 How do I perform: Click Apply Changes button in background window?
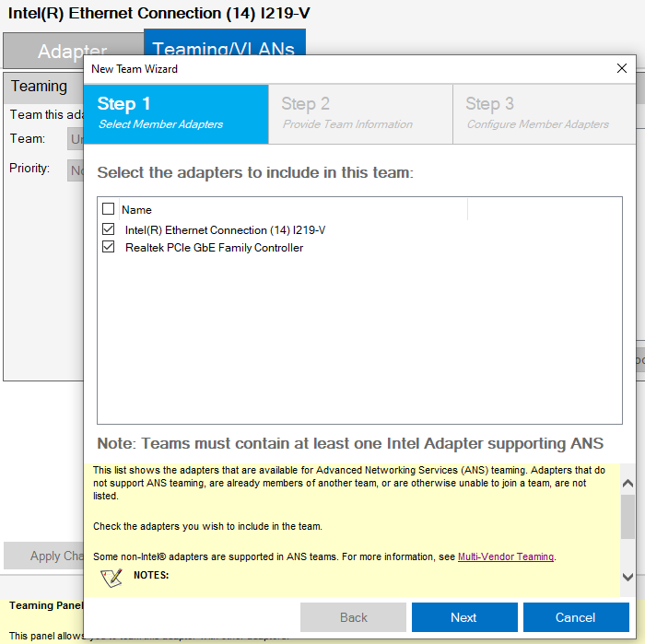pos(43,556)
